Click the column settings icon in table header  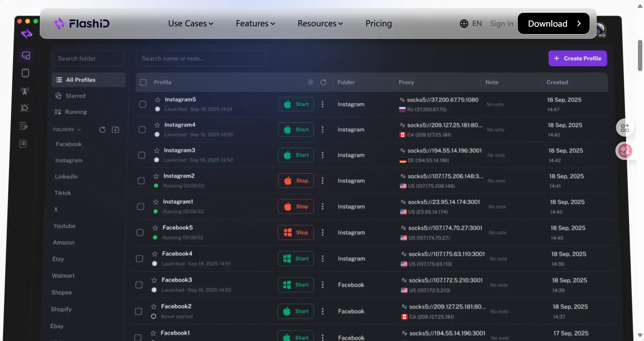coord(311,82)
